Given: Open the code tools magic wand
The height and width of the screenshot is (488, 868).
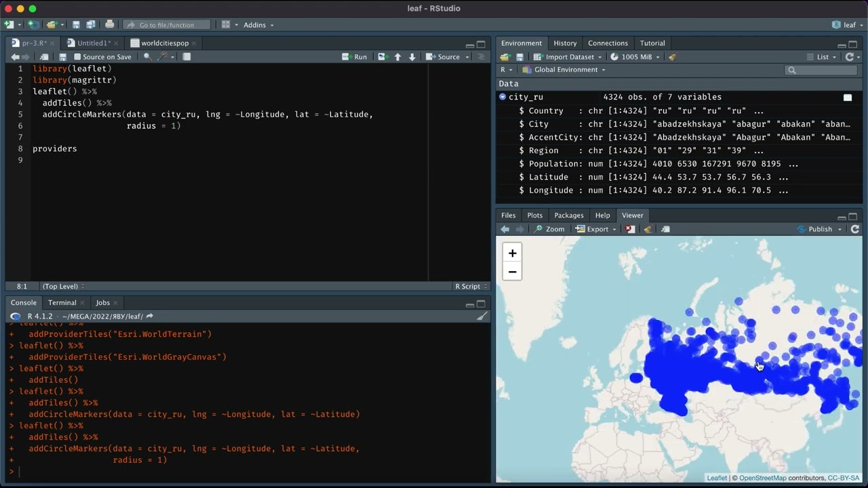Looking at the screenshot, I should coord(163,57).
